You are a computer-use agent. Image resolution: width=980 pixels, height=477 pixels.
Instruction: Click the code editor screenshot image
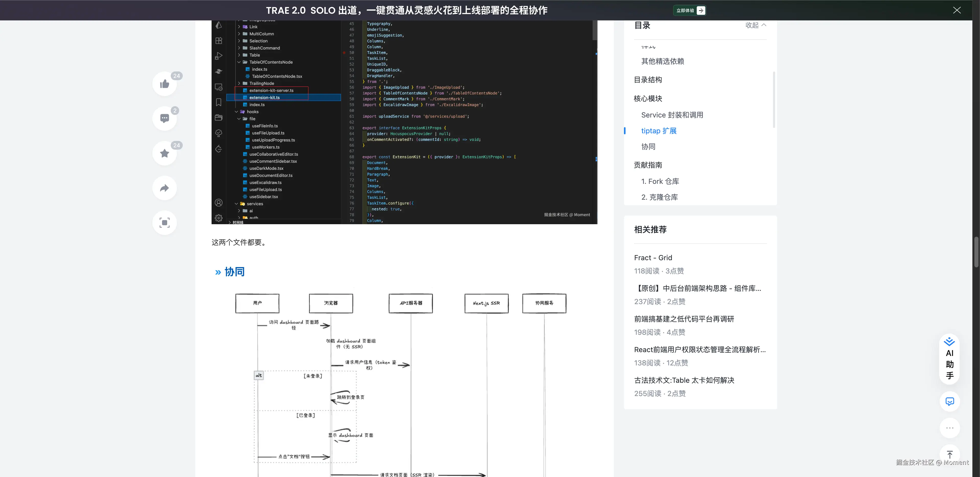tap(404, 122)
